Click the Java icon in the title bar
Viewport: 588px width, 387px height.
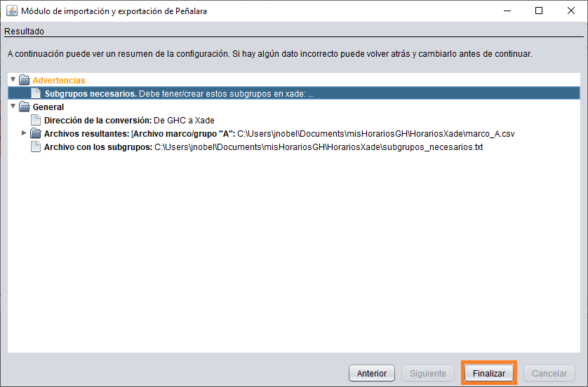click(12, 11)
